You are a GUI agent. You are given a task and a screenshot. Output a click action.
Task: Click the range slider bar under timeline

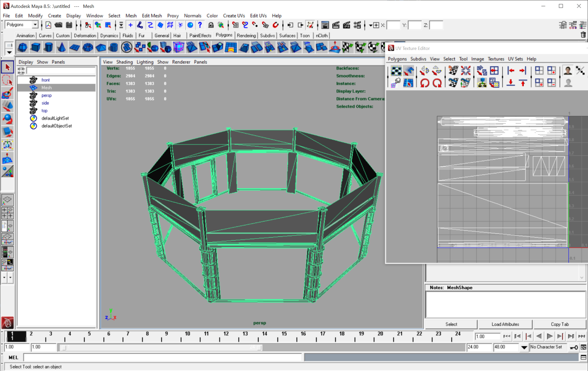coord(161,347)
